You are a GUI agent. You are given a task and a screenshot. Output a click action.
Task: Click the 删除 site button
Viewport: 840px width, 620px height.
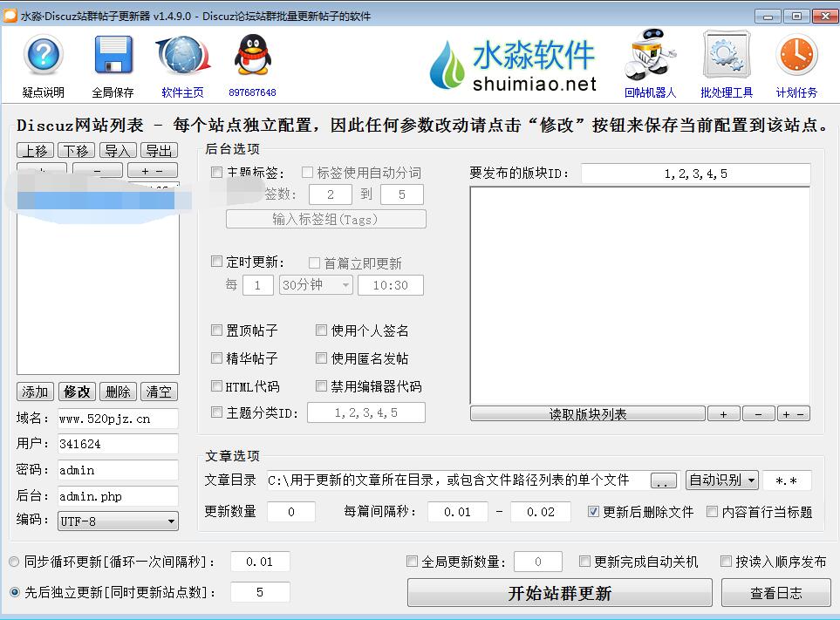118,392
